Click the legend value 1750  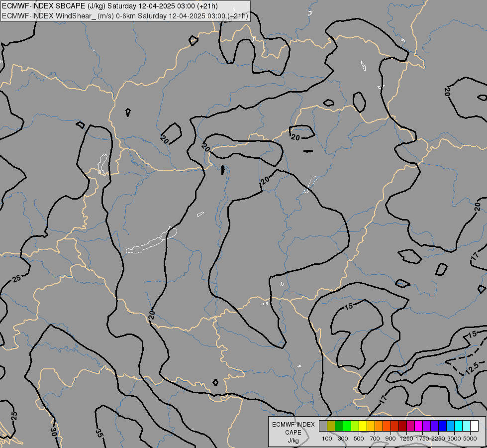point(422,439)
